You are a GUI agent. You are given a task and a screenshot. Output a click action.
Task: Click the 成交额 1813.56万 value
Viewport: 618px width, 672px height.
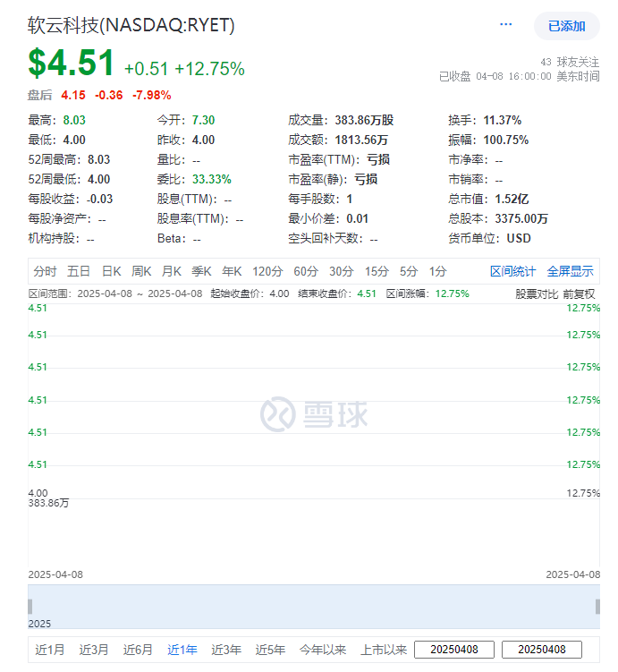pyautogui.click(x=361, y=140)
